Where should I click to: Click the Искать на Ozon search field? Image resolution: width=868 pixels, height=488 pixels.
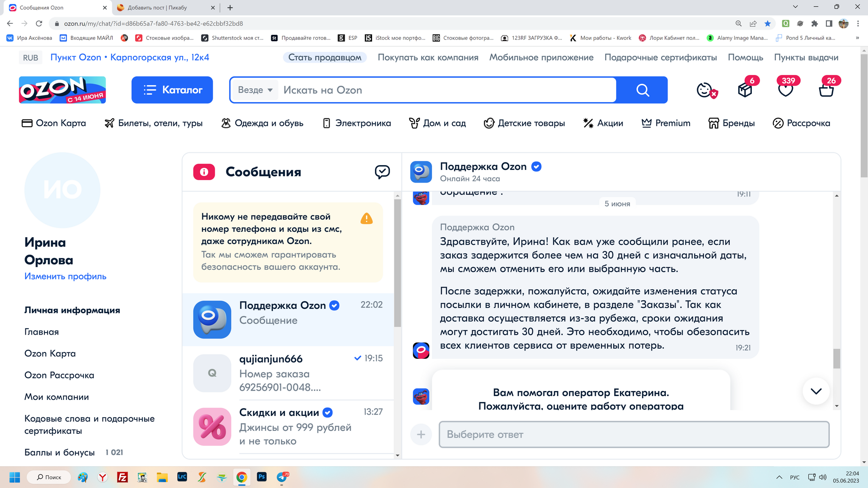click(x=447, y=90)
